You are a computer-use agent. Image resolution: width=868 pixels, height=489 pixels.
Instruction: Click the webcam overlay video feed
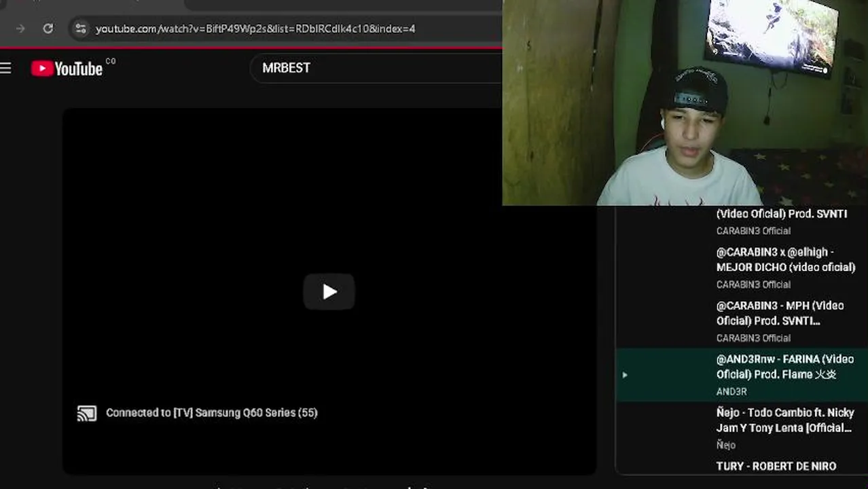[685, 103]
